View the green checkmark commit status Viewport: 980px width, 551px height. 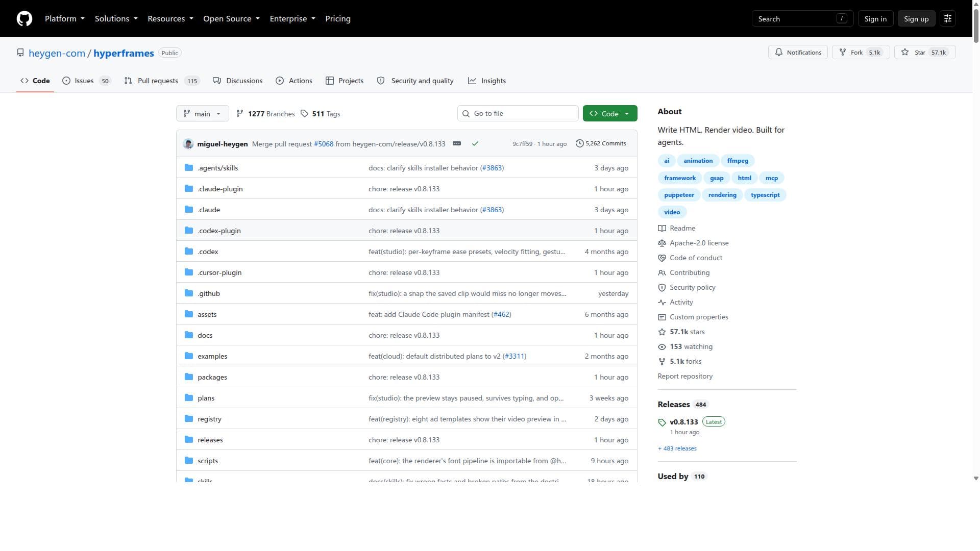click(475, 144)
